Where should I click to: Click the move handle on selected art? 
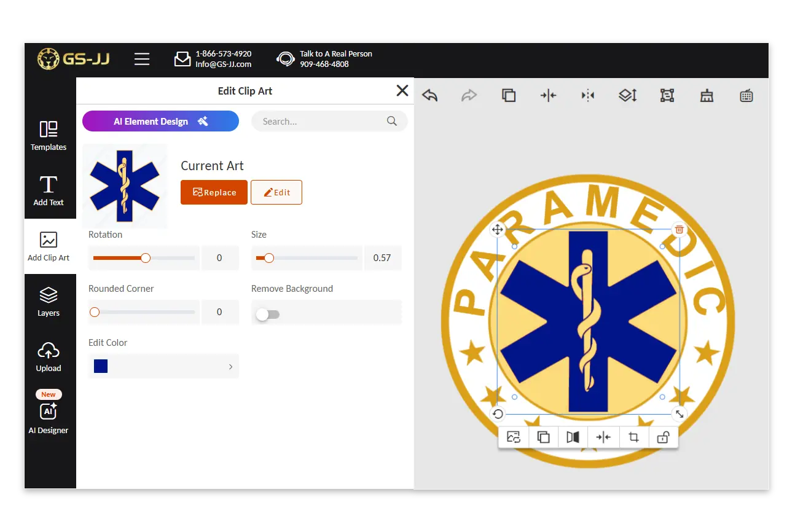point(498,230)
